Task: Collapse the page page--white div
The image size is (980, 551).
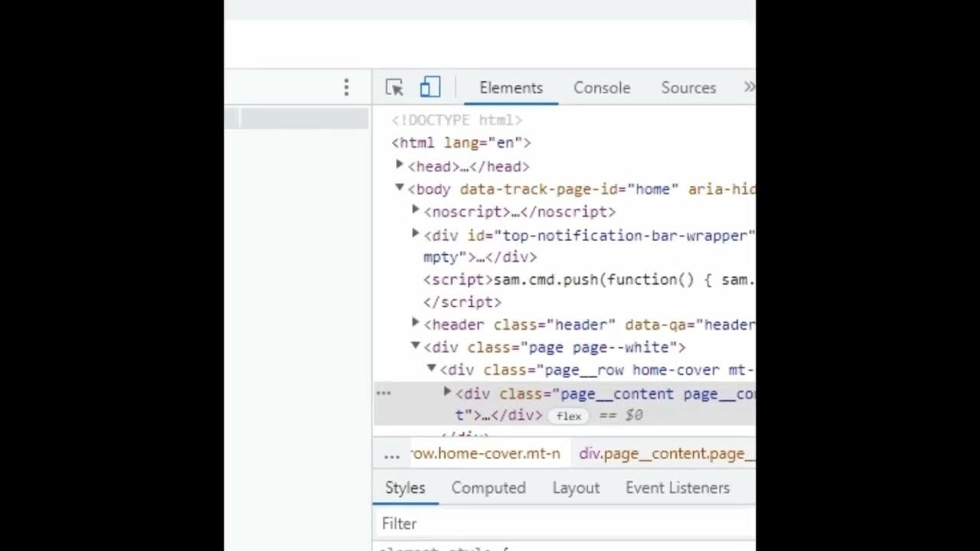Action: tap(416, 346)
